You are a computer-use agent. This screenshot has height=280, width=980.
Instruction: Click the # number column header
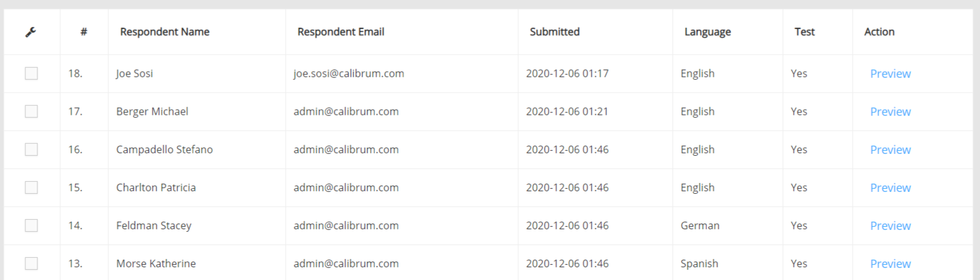point(84,32)
